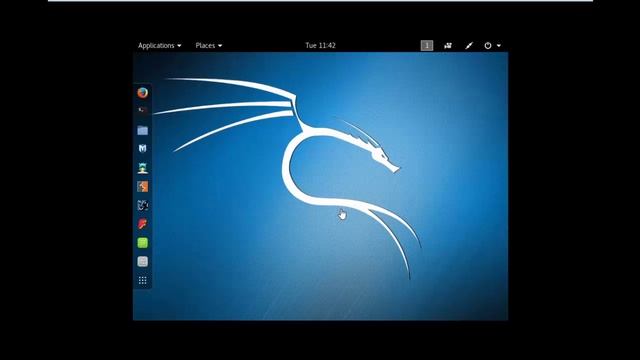640x360 pixels.
Task: Open the Armitage dock icon
Action: [x=142, y=168]
